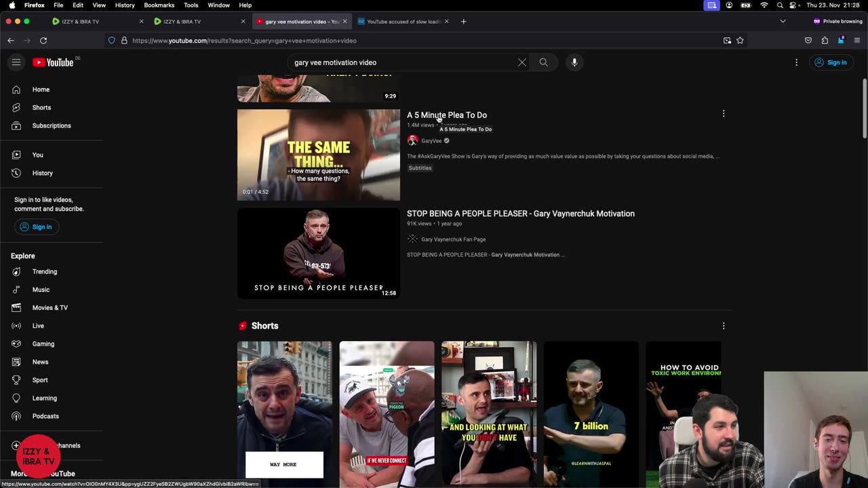Reload the page in Firefox
This screenshot has height=488, width=868.
click(x=43, y=41)
